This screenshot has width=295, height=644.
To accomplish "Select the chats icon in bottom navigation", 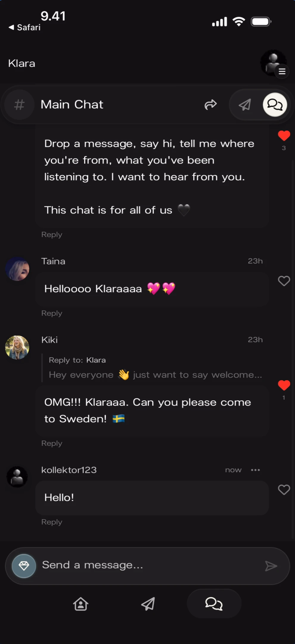I will pyautogui.click(x=214, y=603).
